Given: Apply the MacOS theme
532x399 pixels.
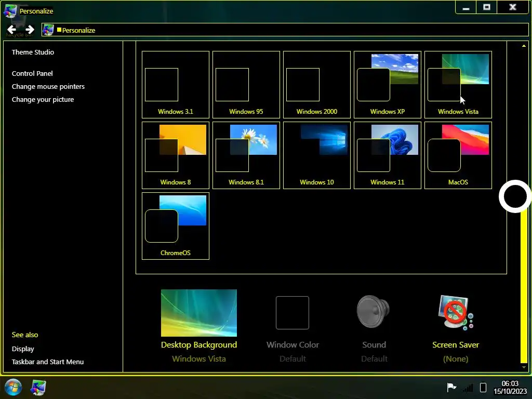Looking at the screenshot, I should coord(458,155).
